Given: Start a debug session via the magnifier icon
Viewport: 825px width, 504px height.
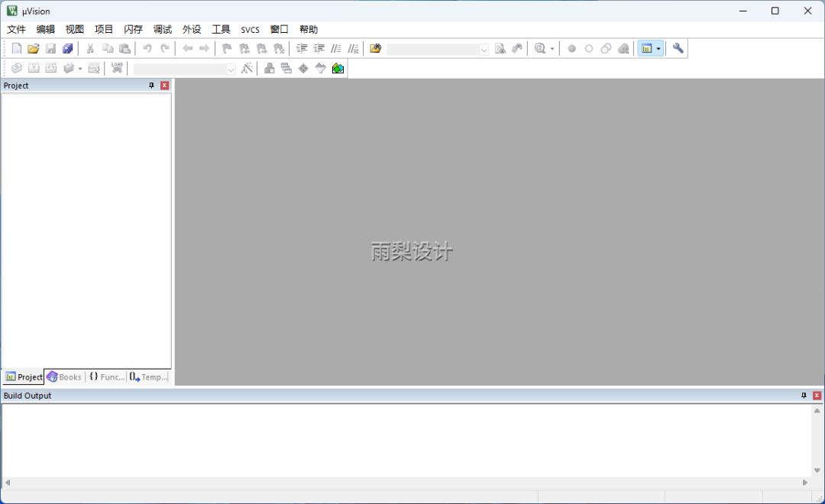Looking at the screenshot, I should coord(539,48).
